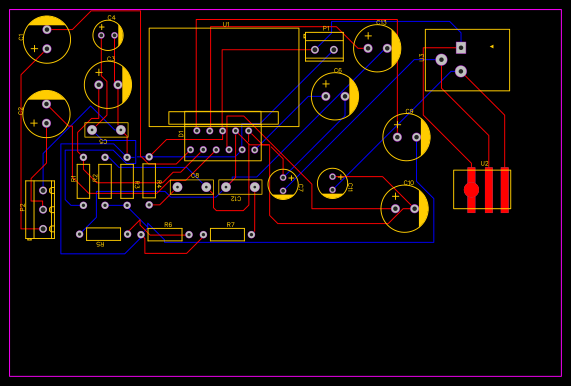
Task: Click the C10 designator label
Action: [x=409, y=183]
